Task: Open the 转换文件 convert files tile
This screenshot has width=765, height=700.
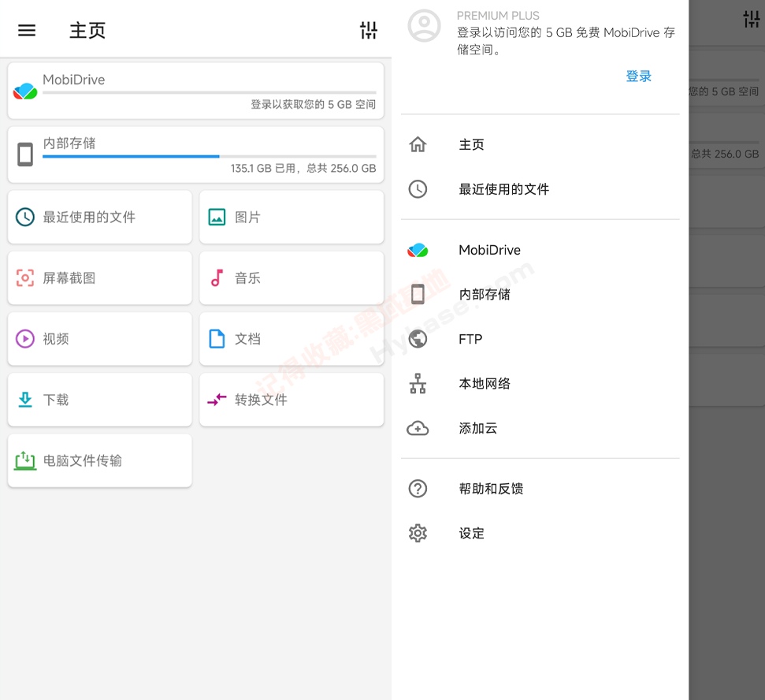Action: 292,400
